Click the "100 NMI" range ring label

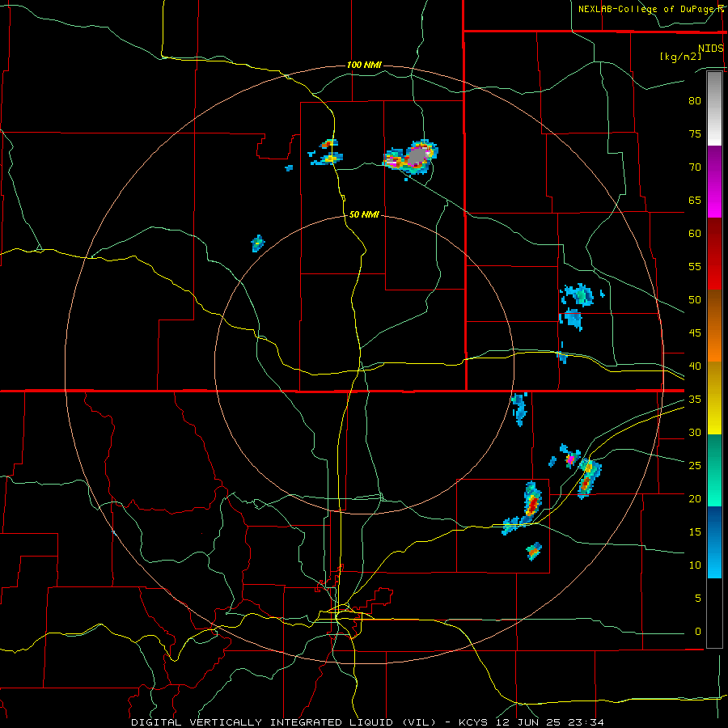[x=364, y=65]
